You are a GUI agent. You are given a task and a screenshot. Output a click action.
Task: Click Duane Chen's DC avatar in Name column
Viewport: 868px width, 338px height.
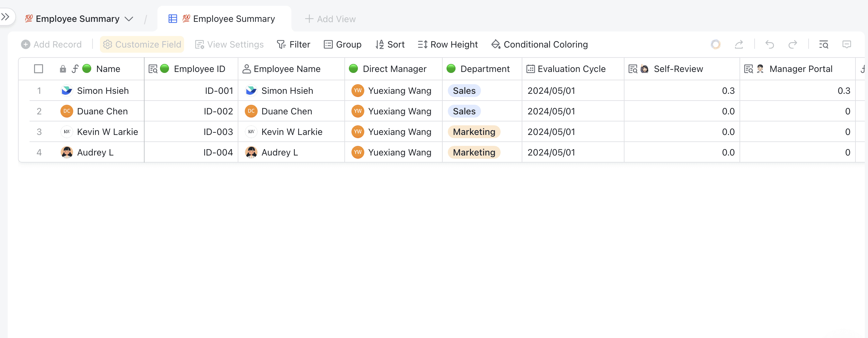tap(67, 111)
